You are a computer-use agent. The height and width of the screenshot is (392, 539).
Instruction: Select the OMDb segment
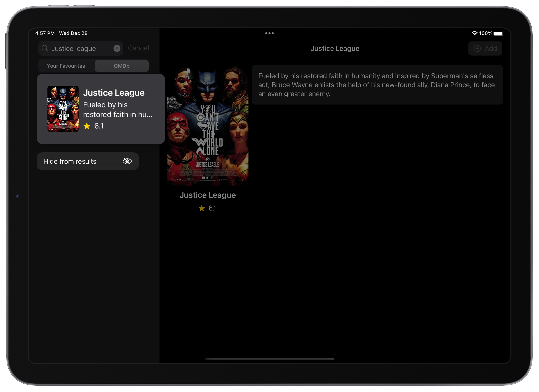point(122,66)
